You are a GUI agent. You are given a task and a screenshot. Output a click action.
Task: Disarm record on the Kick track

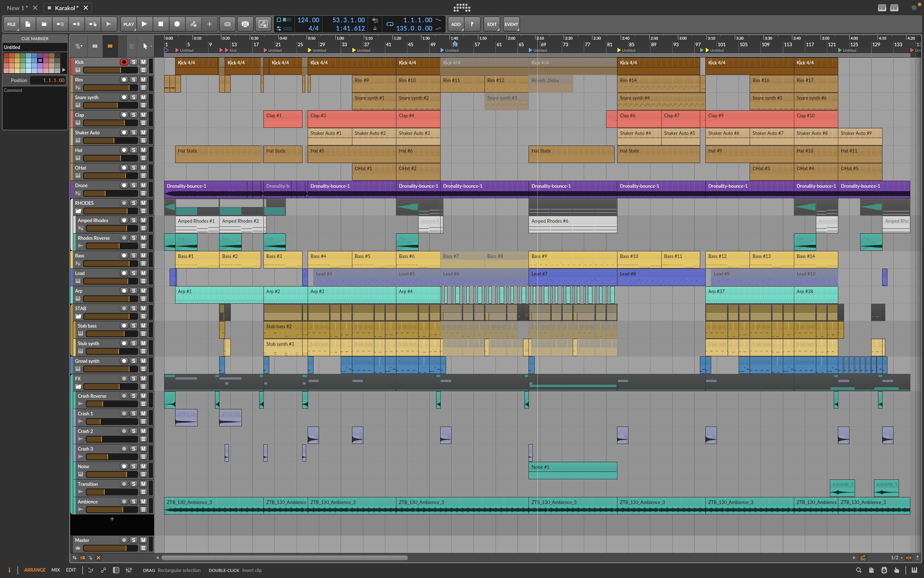click(x=124, y=62)
